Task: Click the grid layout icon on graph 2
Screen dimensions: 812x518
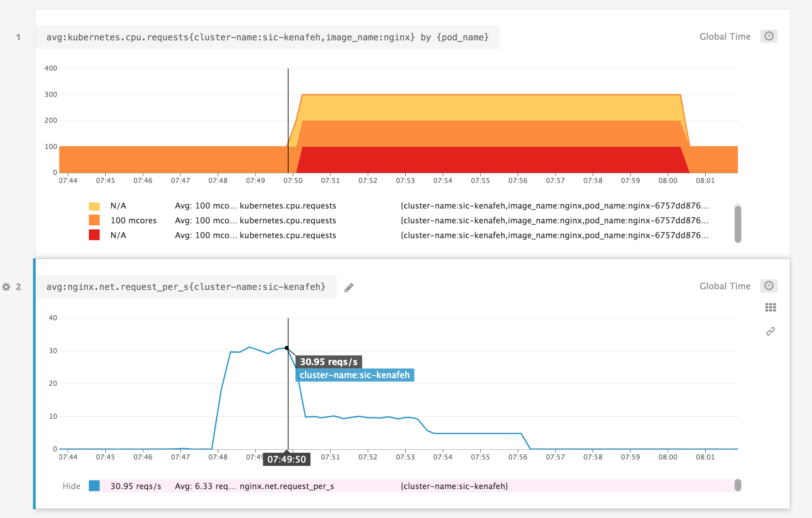Action: pyautogui.click(x=770, y=307)
